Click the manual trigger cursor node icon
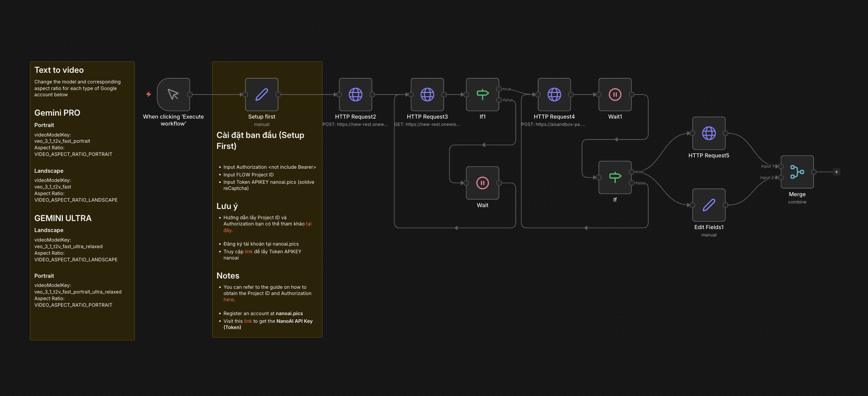This screenshot has width=868, height=396. tap(173, 94)
